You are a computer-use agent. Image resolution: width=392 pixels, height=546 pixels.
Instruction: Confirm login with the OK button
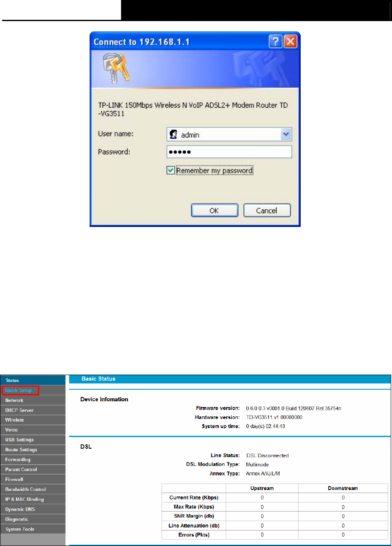coord(215,211)
